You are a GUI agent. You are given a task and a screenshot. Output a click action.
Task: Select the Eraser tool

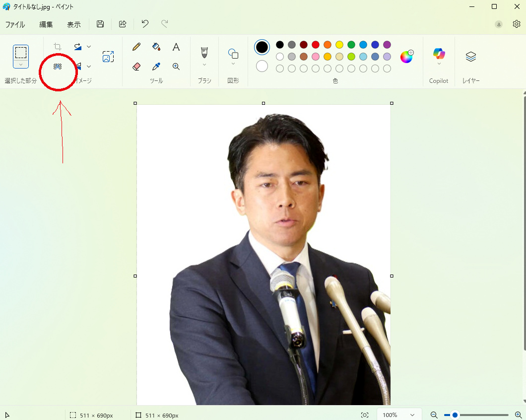pos(136,67)
